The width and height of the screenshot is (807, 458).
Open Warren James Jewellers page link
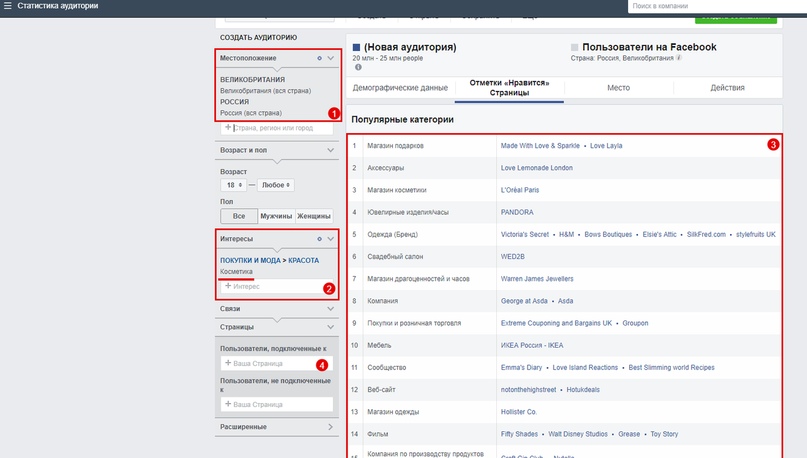point(537,278)
